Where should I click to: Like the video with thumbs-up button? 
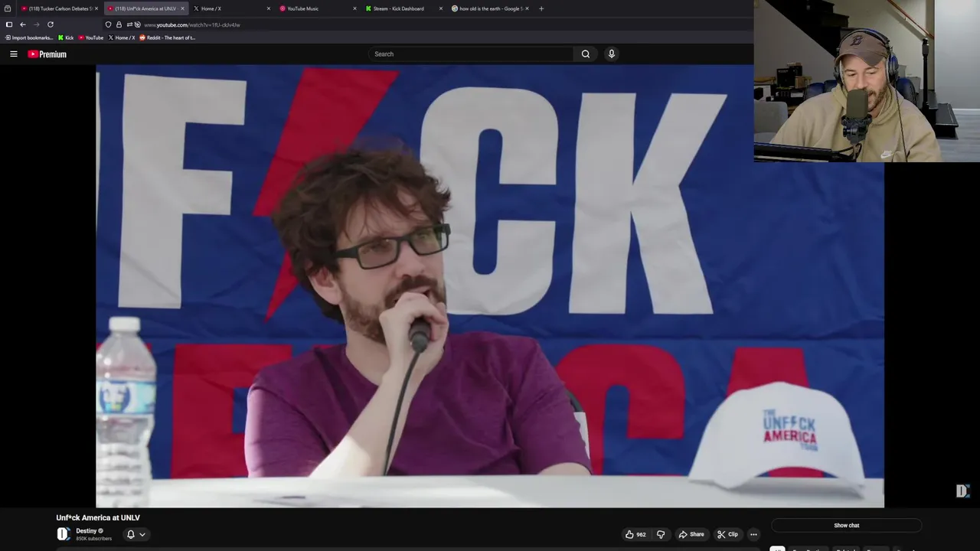(x=635, y=534)
